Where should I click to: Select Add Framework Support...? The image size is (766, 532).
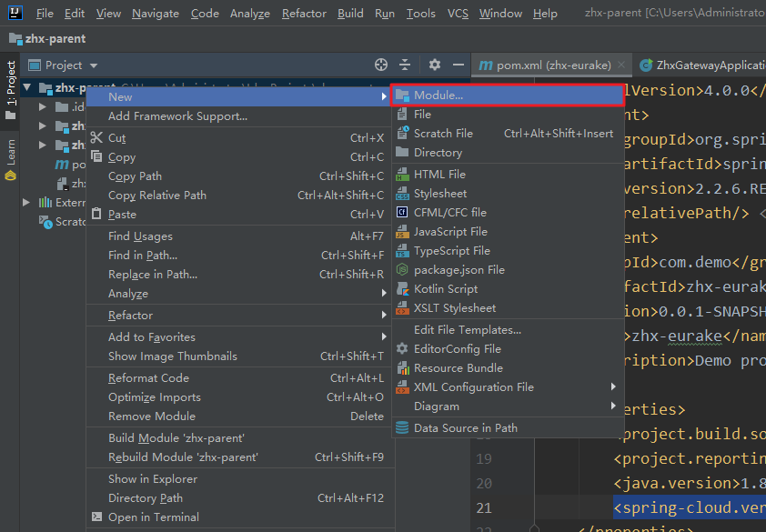coord(240,116)
